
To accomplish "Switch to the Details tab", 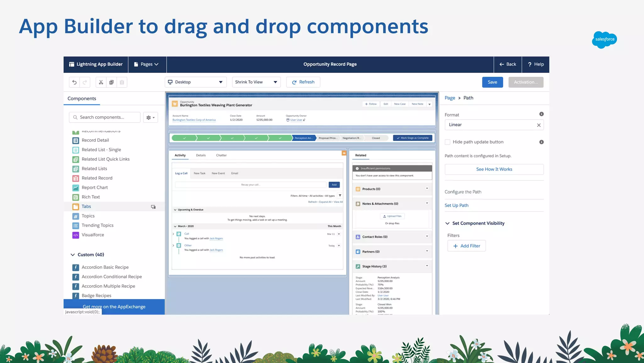I will (x=201, y=155).
